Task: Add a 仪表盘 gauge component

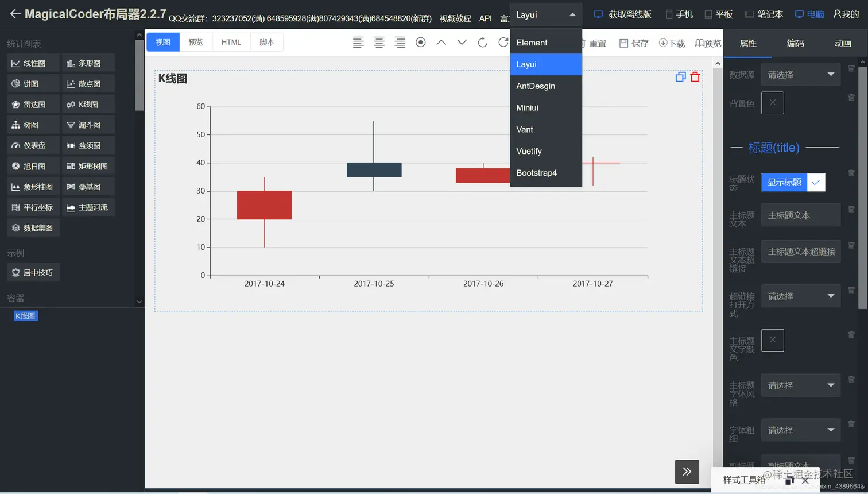Action: pyautogui.click(x=33, y=145)
